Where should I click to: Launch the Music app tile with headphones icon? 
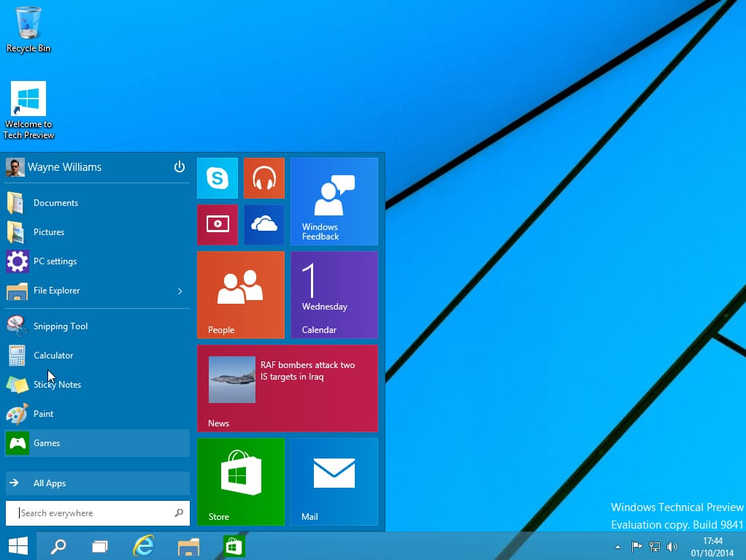(x=264, y=177)
